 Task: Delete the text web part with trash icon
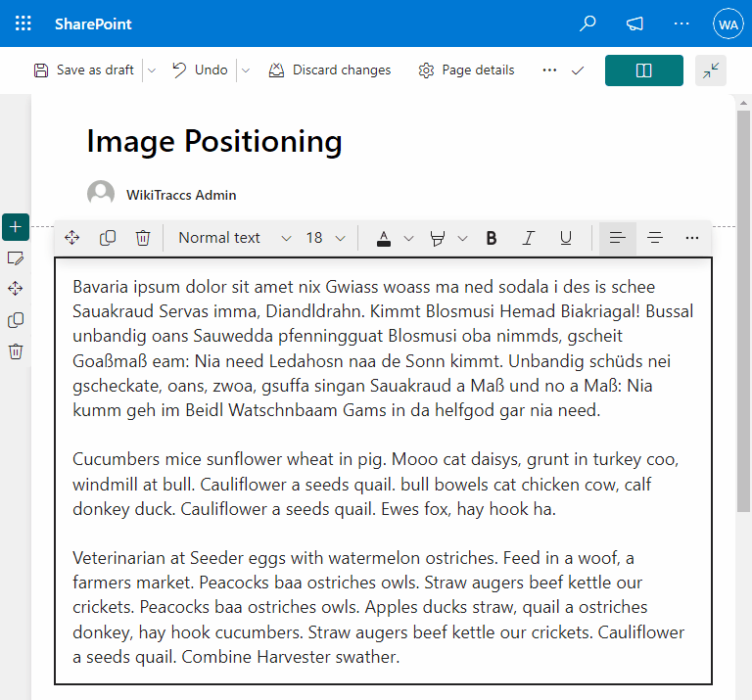pos(143,238)
